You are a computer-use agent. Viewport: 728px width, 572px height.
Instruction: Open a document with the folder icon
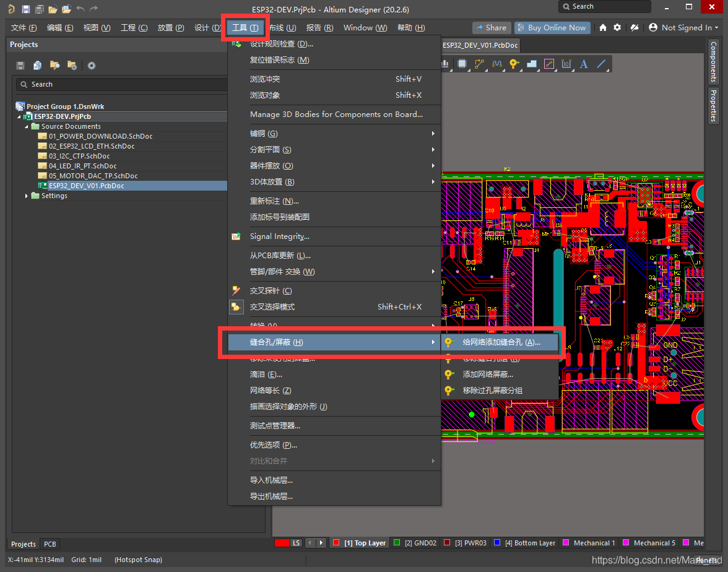(x=53, y=9)
